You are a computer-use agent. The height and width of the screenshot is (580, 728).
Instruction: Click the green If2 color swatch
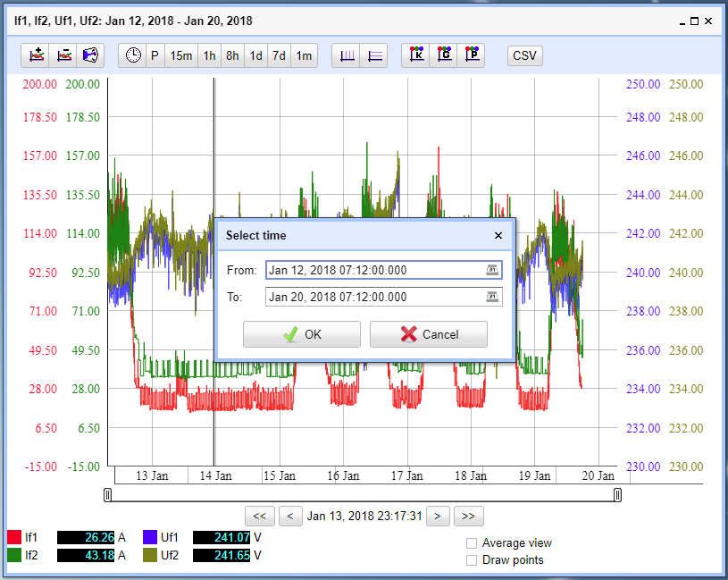[x=14, y=555]
